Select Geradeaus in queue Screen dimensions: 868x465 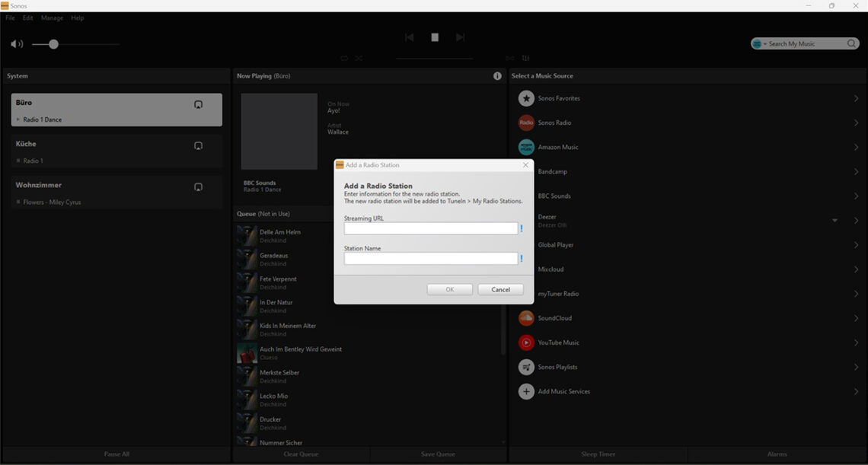point(368,259)
